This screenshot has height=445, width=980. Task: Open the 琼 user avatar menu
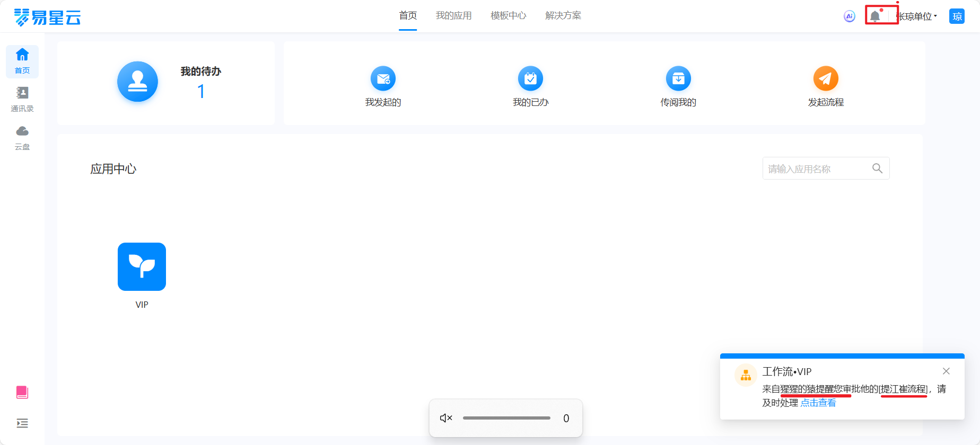coord(957,16)
